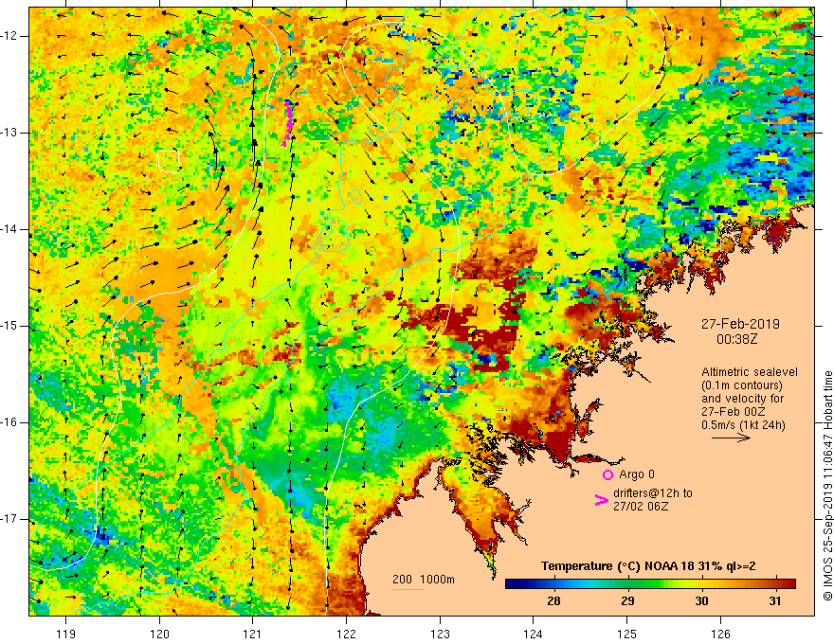This screenshot has height=644, width=834.
Task: Click the 30 label under the colorbar
Action: coord(701,601)
